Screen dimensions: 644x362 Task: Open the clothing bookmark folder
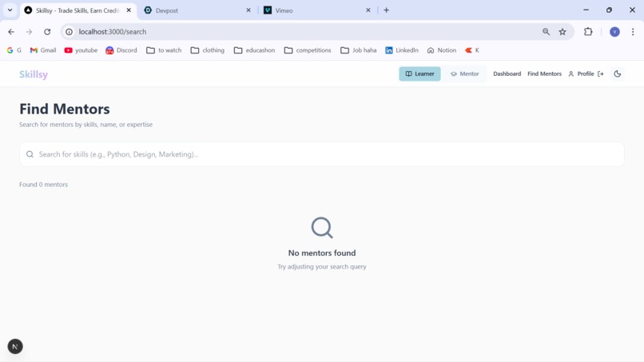208,50
